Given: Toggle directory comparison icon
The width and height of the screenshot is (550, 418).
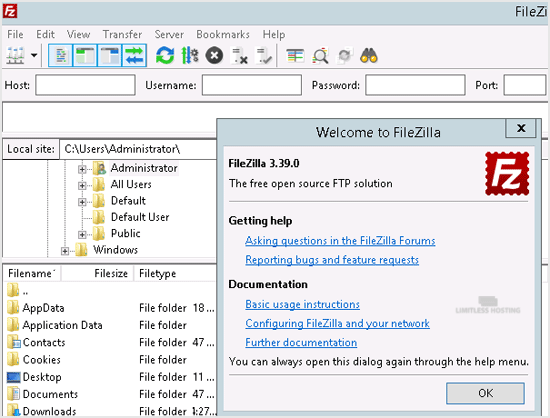Looking at the screenshot, I should point(321,56).
